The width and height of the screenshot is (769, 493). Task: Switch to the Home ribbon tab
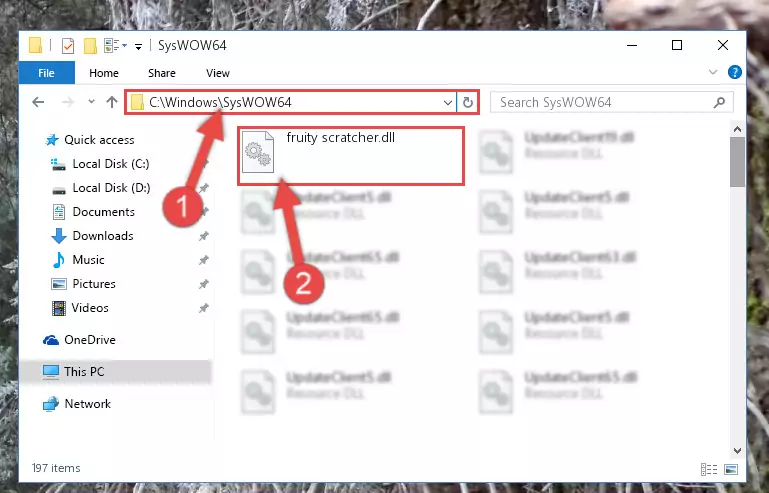pyautogui.click(x=104, y=73)
